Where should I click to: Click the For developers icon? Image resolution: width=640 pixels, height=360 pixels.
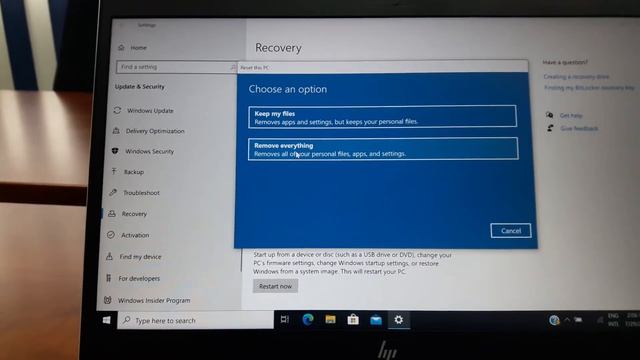point(109,278)
